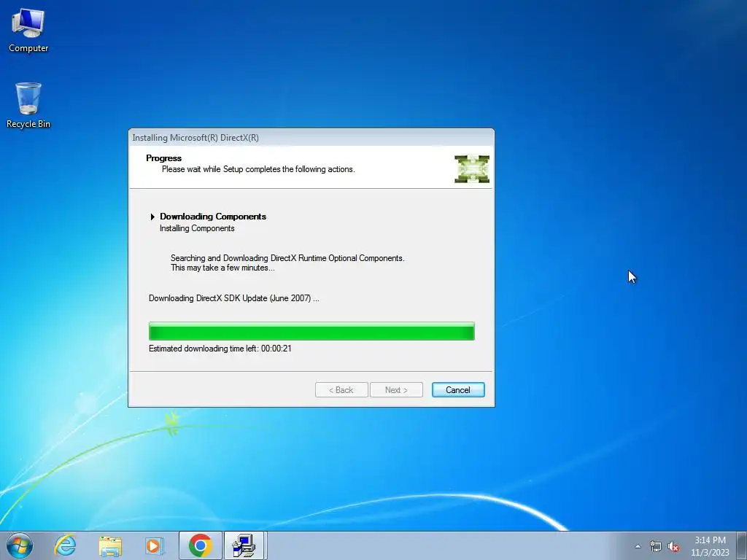This screenshot has height=560, width=747.
Task: Open the Recycle Bin desktop icon
Action: tap(28, 105)
